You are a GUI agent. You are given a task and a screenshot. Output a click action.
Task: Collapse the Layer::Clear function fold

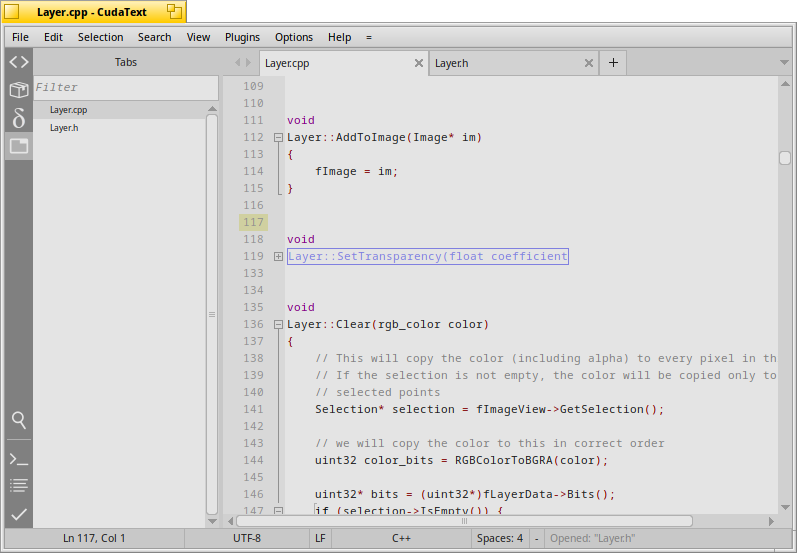click(278, 324)
